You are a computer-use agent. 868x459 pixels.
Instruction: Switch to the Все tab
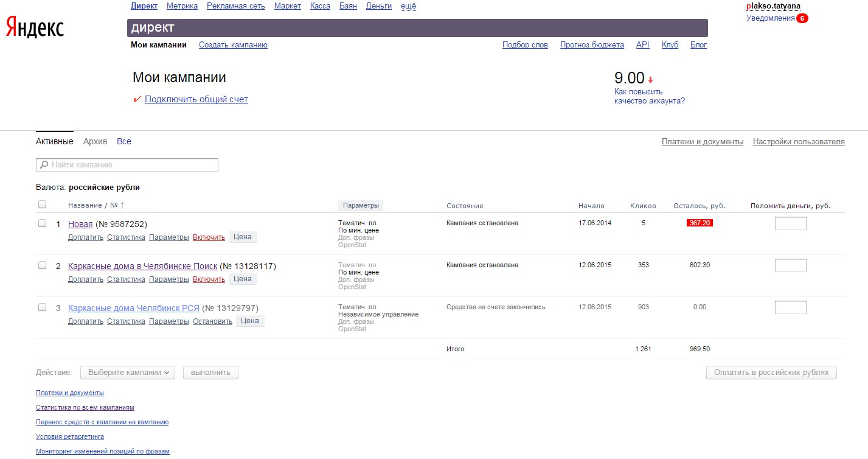click(x=124, y=141)
